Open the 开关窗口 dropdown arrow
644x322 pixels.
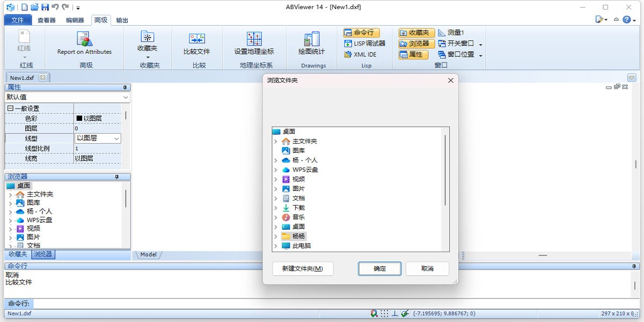point(481,45)
